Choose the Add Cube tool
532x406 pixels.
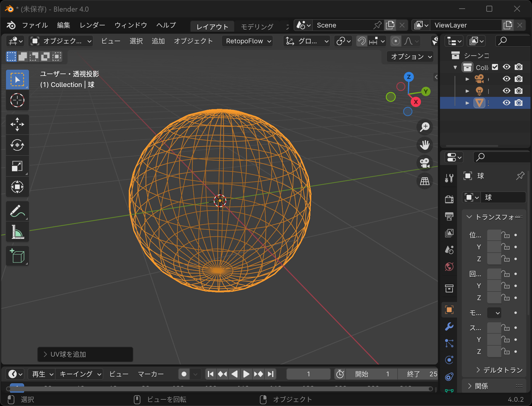(x=17, y=256)
